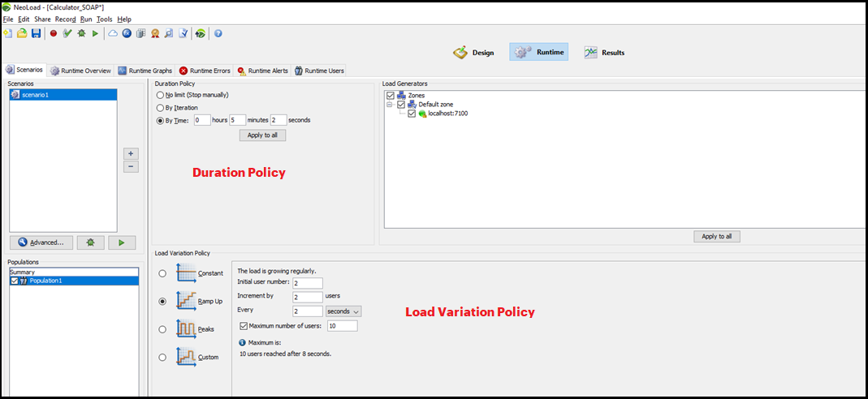Click the green checkmark toolbar icon
This screenshot has width=868, height=399.
(x=67, y=34)
